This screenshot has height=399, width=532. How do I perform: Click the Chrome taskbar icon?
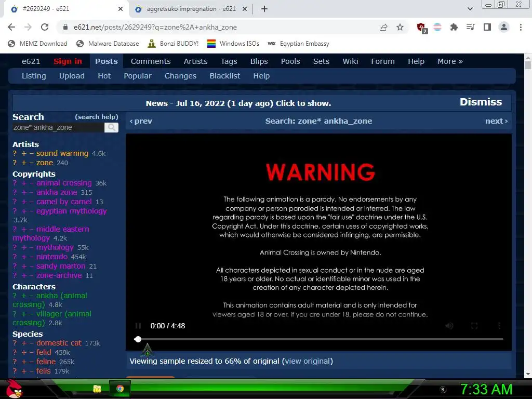pos(120,389)
